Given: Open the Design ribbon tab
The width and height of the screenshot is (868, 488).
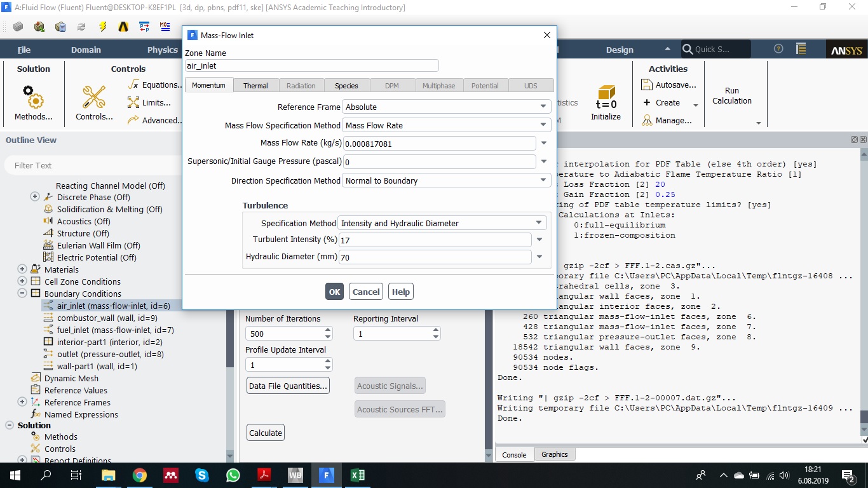Looking at the screenshot, I should coord(620,50).
